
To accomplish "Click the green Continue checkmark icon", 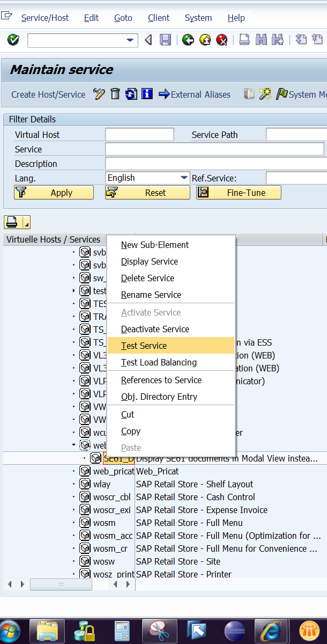I will click(12, 40).
